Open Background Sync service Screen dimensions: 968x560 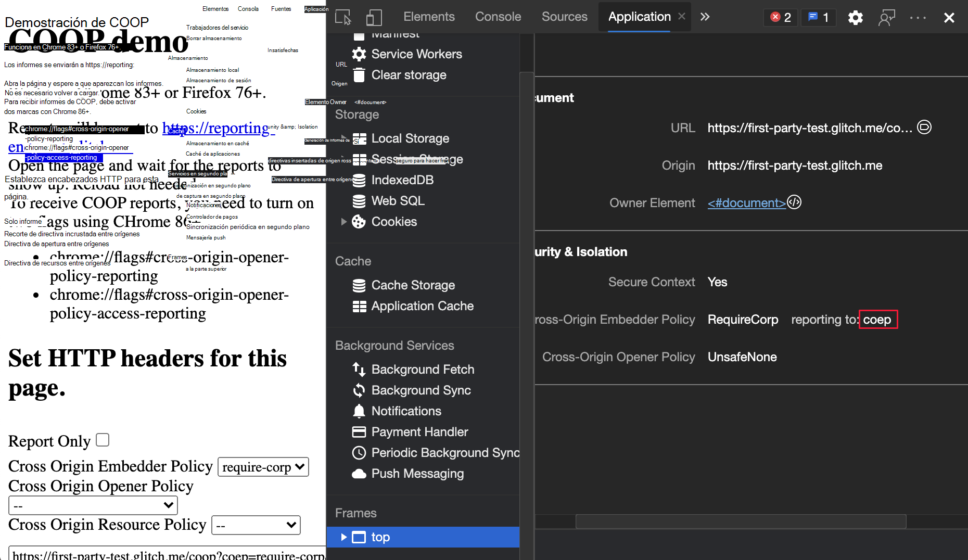pyautogui.click(x=421, y=390)
